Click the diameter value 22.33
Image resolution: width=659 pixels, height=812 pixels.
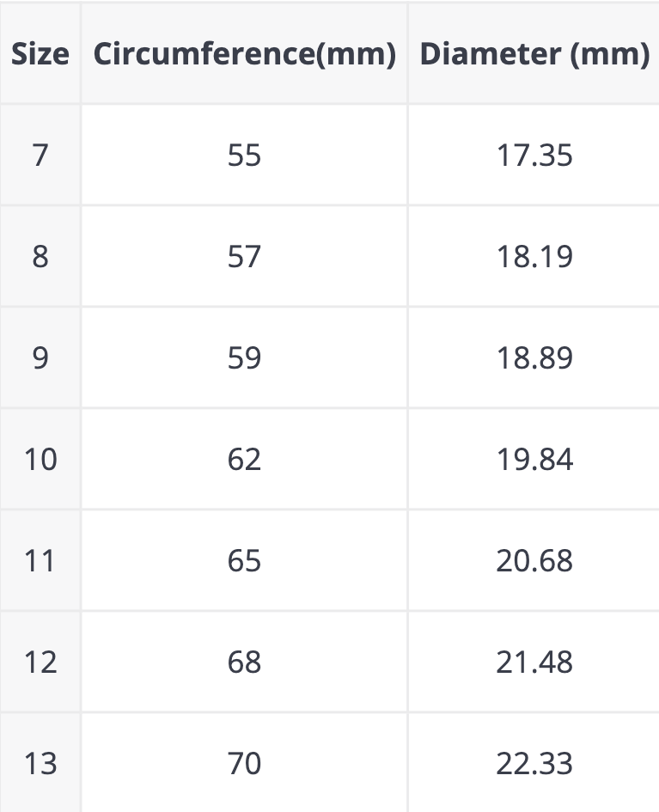[x=534, y=764]
